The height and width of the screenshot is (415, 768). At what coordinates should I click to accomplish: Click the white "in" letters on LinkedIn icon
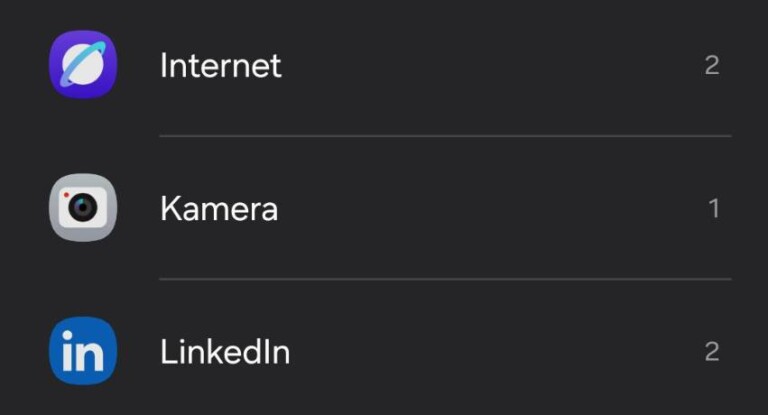pos(83,352)
